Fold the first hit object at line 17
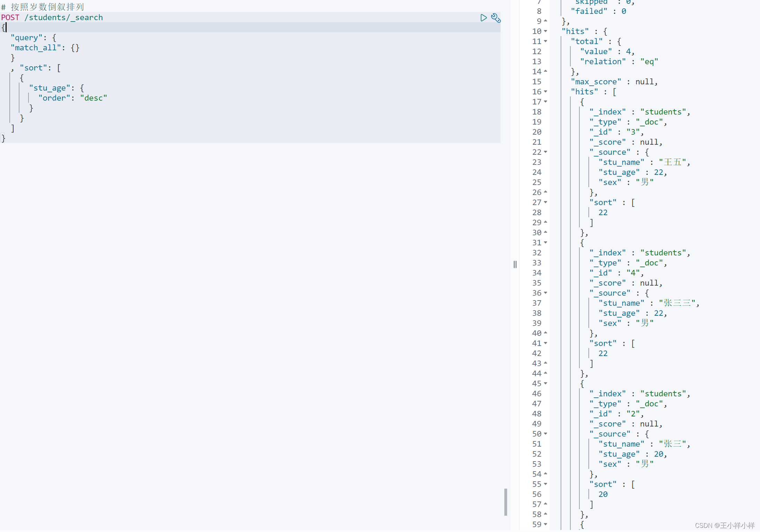 (x=545, y=102)
